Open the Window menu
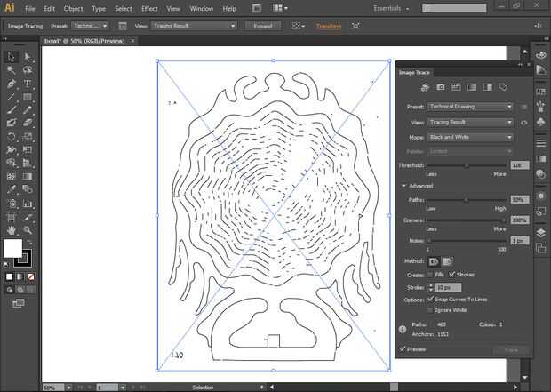Screen dimensions: 551x392 point(202,9)
